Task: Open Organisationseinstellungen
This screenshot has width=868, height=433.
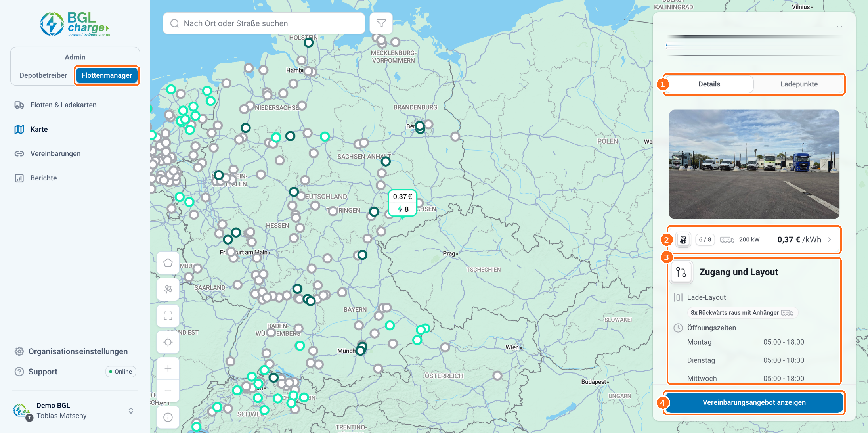Action: (x=78, y=351)
